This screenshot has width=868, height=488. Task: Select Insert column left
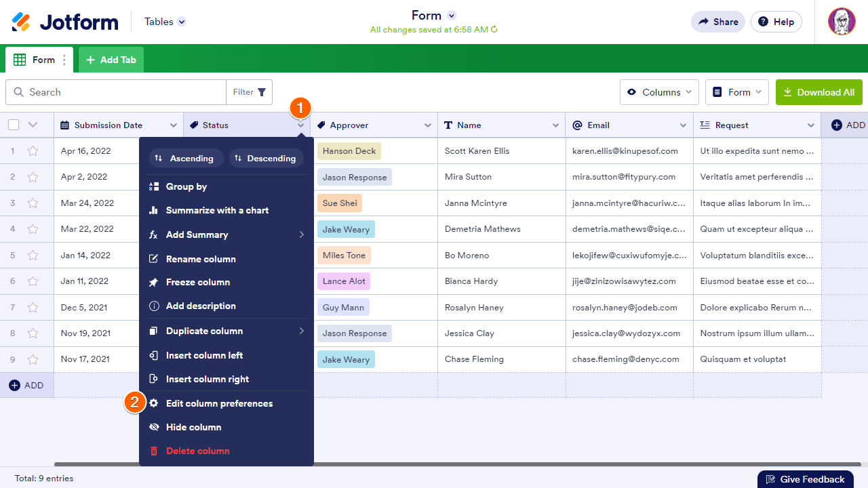[226, 355]
